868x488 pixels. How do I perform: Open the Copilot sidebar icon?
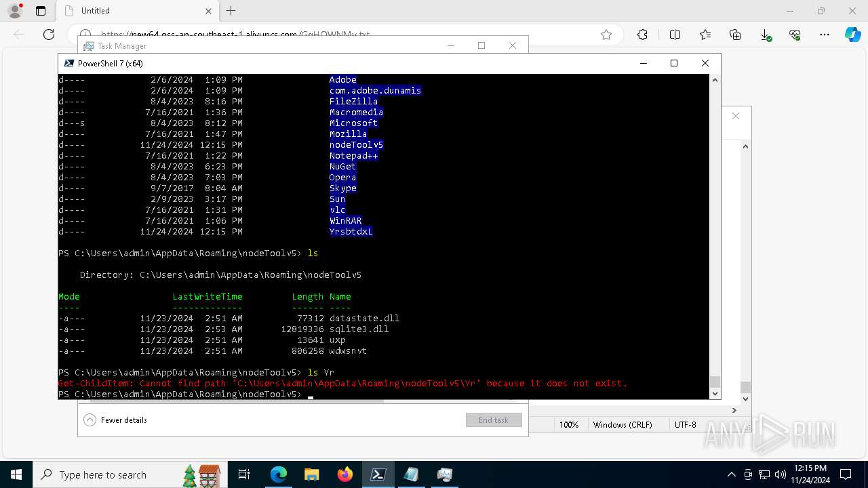pyautogui.click(x=852, y=35)
